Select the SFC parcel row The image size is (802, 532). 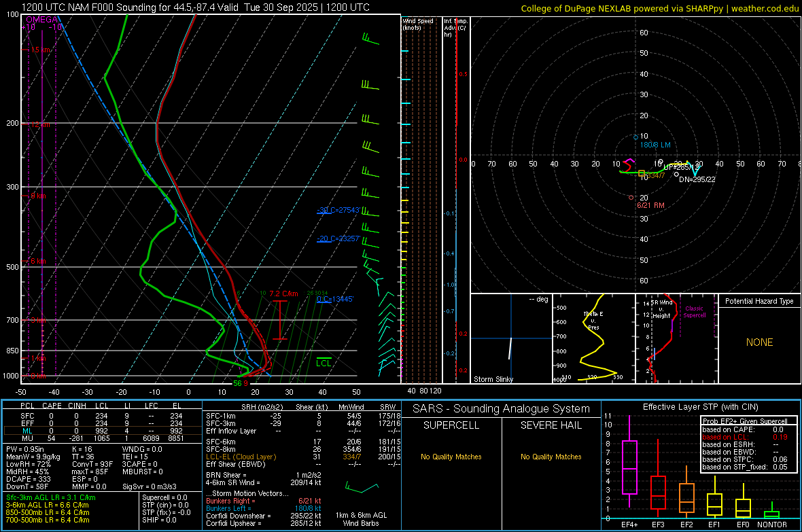coord(102,416)
